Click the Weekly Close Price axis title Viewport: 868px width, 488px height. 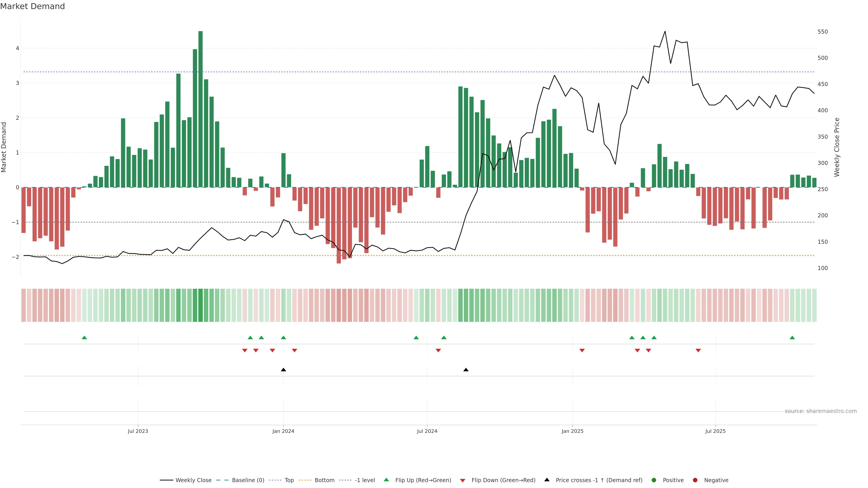837,147
